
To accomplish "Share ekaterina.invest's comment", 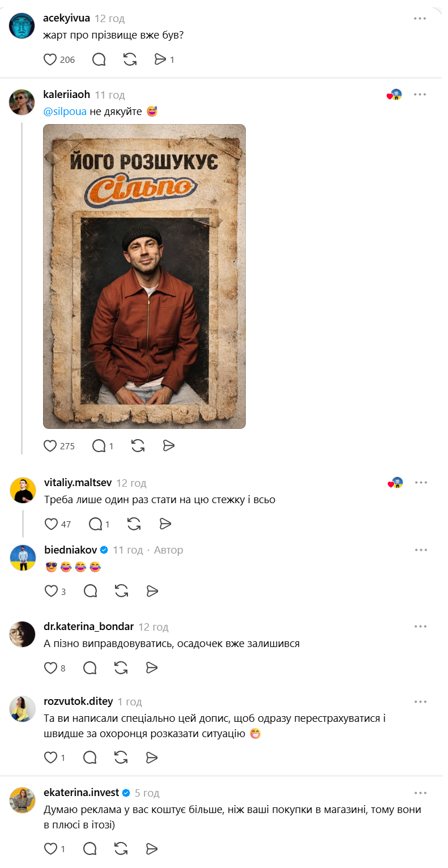I will [x=151, y=848].
